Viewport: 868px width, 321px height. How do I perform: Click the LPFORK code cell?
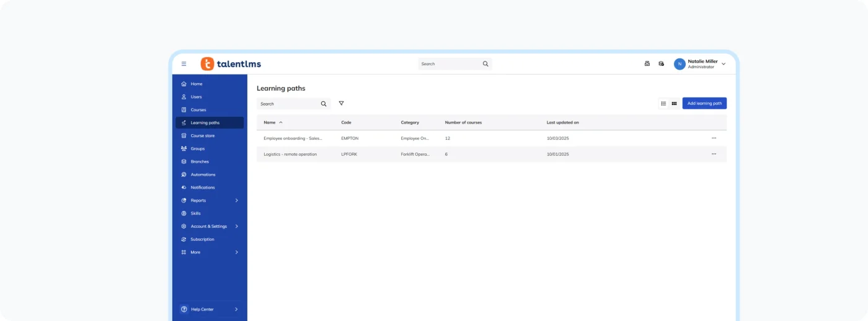[349, 154]
